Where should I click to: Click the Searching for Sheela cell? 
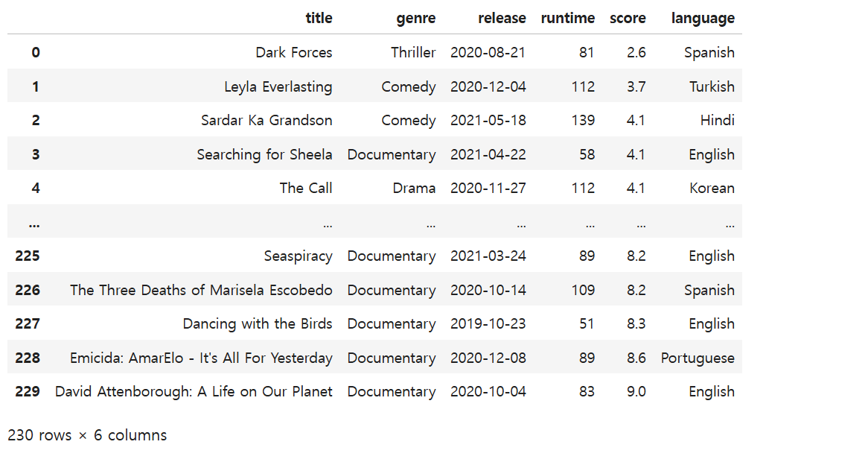coord(264,155)
